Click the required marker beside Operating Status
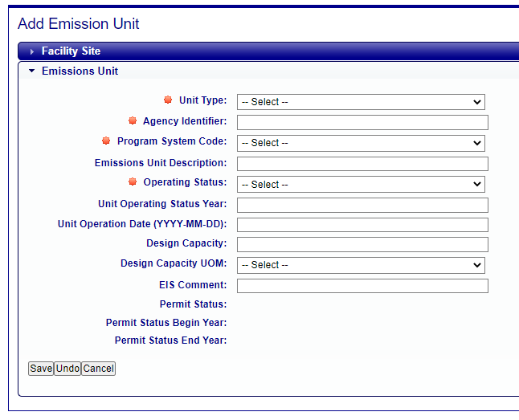The width and height of the screenshot is (519, 420). (133, 181)
